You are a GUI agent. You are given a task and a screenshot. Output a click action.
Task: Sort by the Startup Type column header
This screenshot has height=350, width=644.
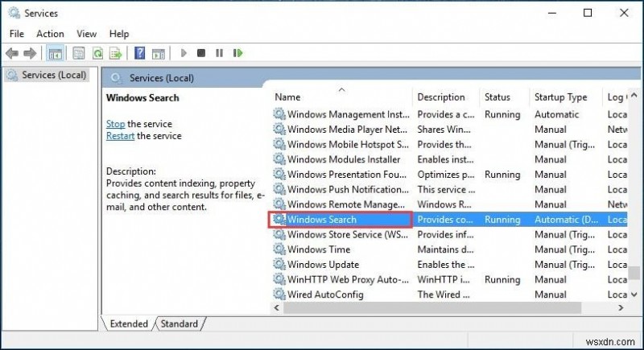tap(566, 97)
